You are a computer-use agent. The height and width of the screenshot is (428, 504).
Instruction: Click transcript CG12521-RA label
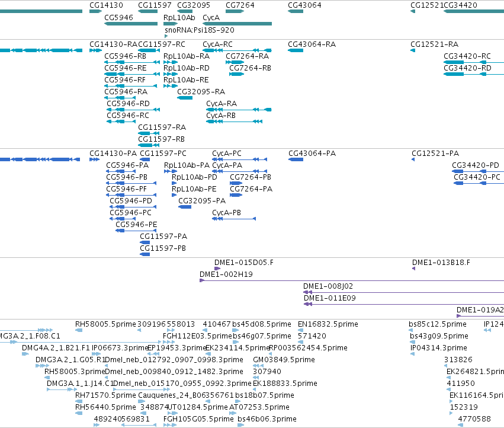(435, 44)
